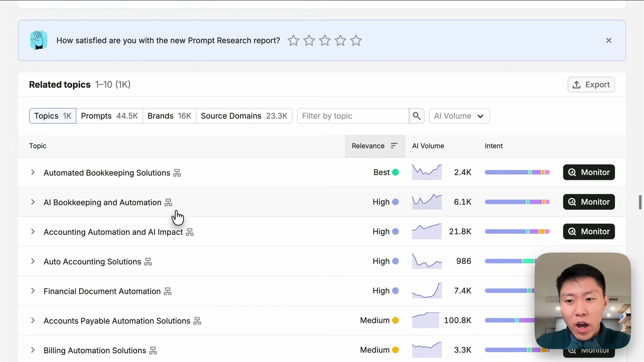Select the fourth rating star
The image size is (644, 362).
pyautogui.click(x=340, y=41)
